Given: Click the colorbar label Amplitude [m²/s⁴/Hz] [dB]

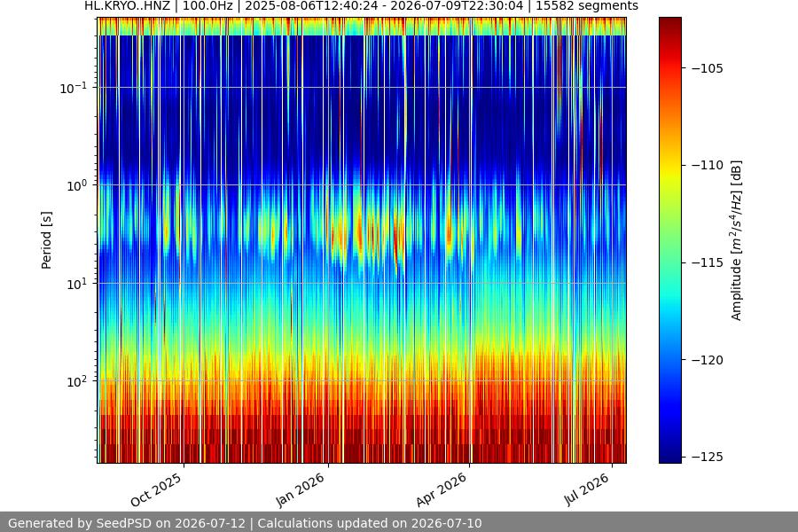Looking at the screenshot, I should pos(737,240).
